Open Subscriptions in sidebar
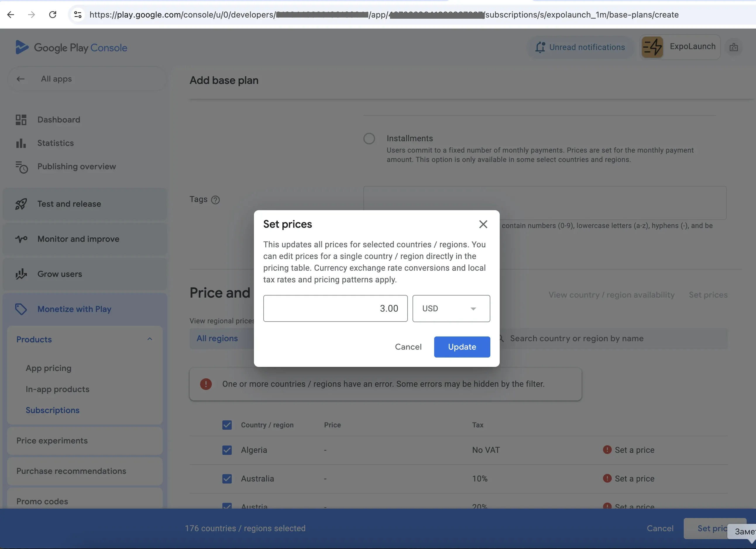The width and height of the screenshot is (756, 549). (x=53, y=410)
